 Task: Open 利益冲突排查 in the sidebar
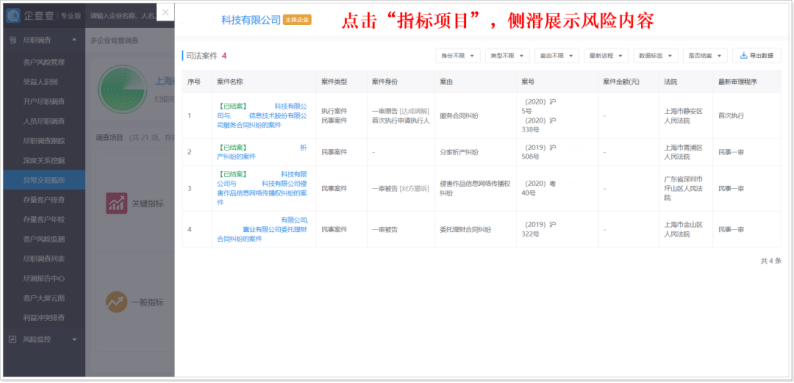(44, 318)
